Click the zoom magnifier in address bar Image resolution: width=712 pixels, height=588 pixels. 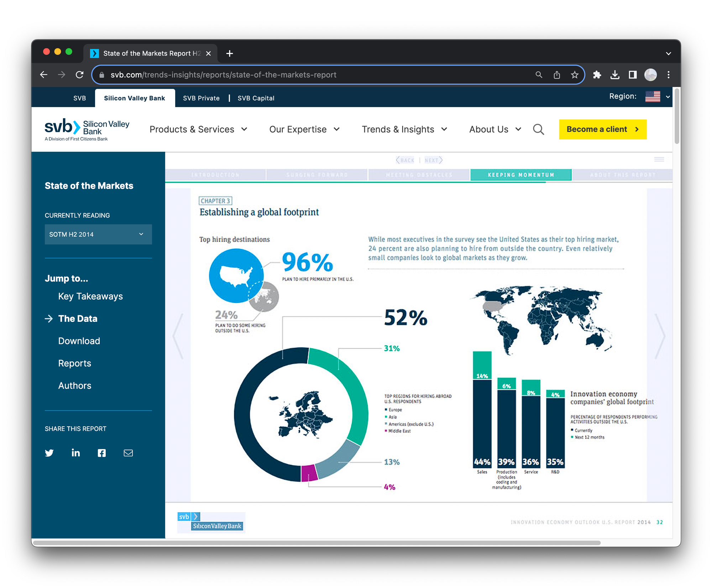(x=539, y=75)
